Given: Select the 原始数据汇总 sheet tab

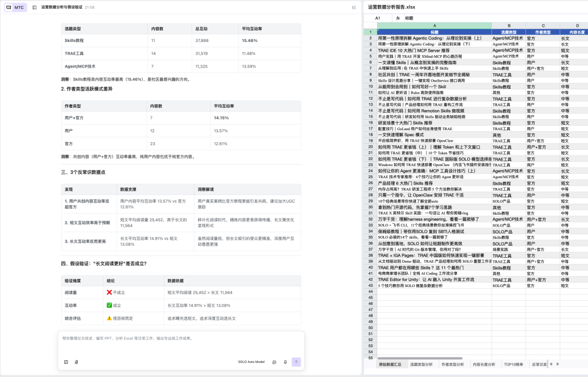Looking at the screenshot, I should 390,364.
